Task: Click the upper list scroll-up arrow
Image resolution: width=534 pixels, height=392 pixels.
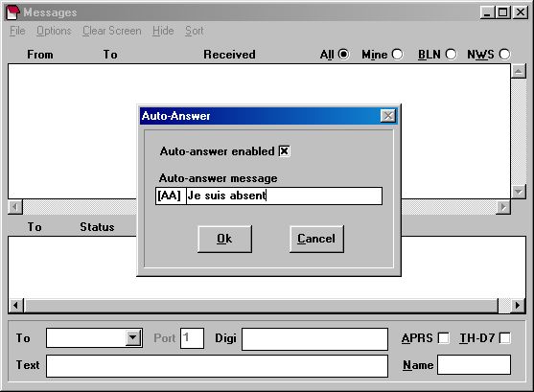Action: 519,71
